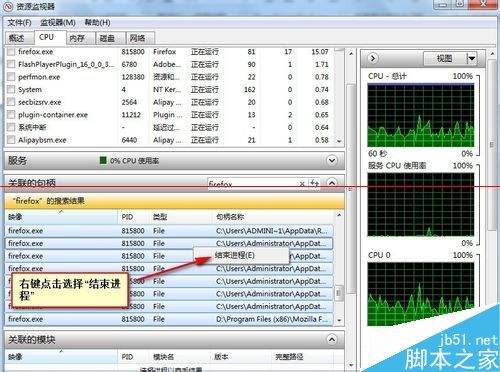Sort handles by 类型 column
Screen dimensions: 500x372
pos(180,217)
